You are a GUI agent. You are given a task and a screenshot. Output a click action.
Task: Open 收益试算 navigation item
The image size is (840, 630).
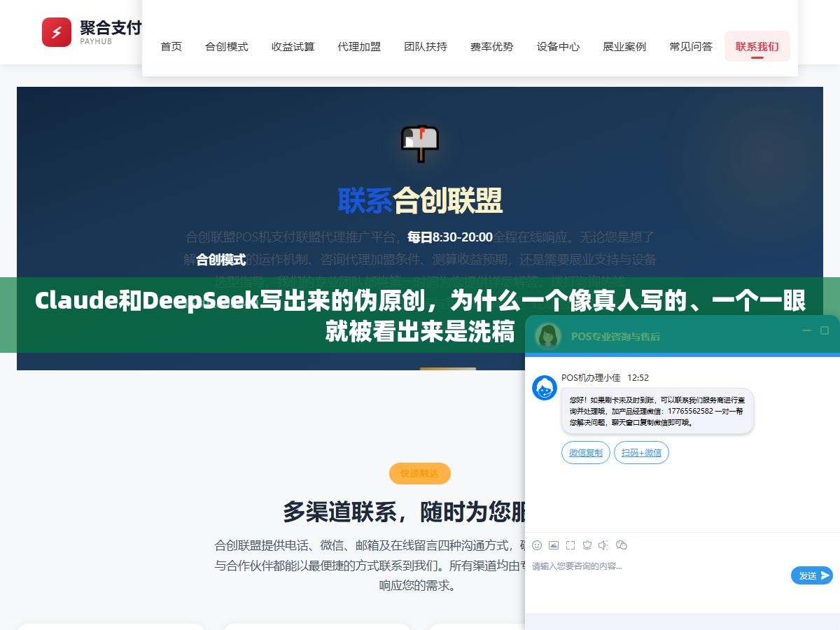(293, 47)
